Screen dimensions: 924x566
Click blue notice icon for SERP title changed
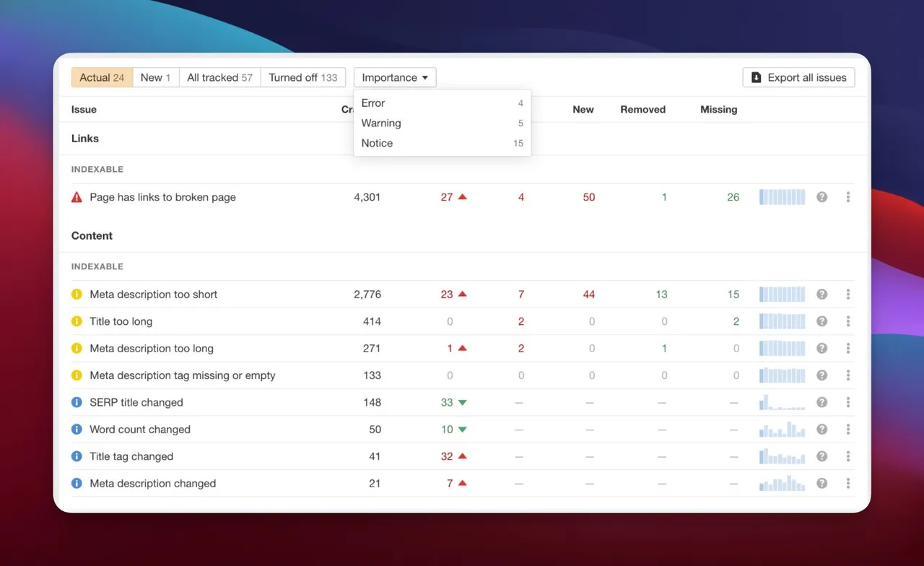pyautogui.click(x=77, y=402)
